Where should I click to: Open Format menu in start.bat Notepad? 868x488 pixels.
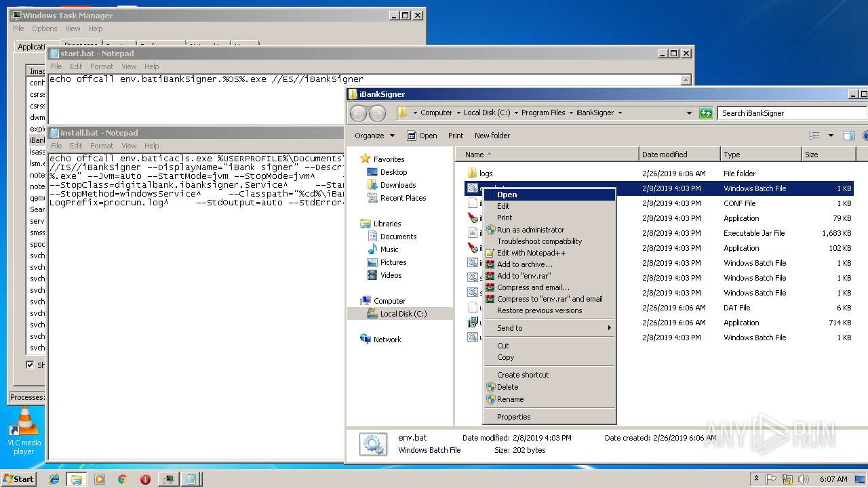(102, 66)
